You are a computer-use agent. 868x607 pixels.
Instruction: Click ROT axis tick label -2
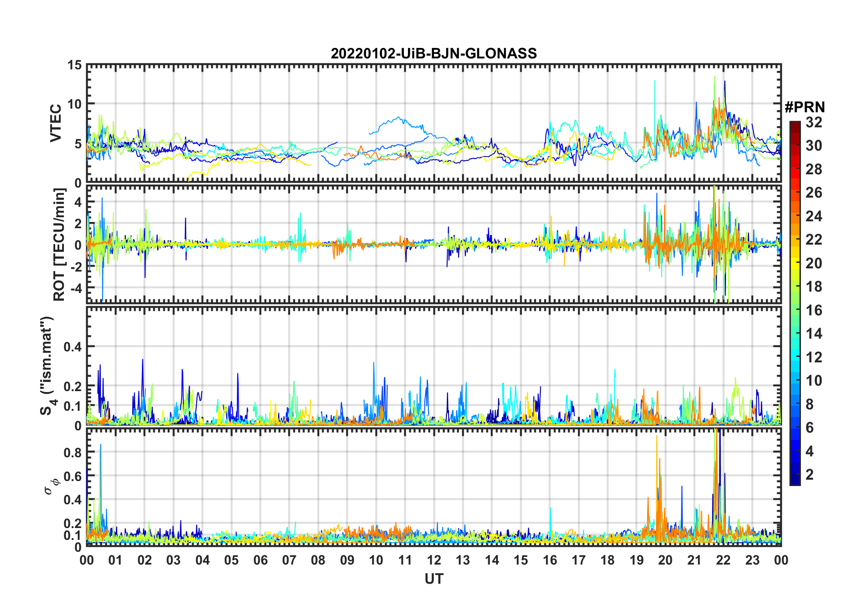click(x=76, y=266)
